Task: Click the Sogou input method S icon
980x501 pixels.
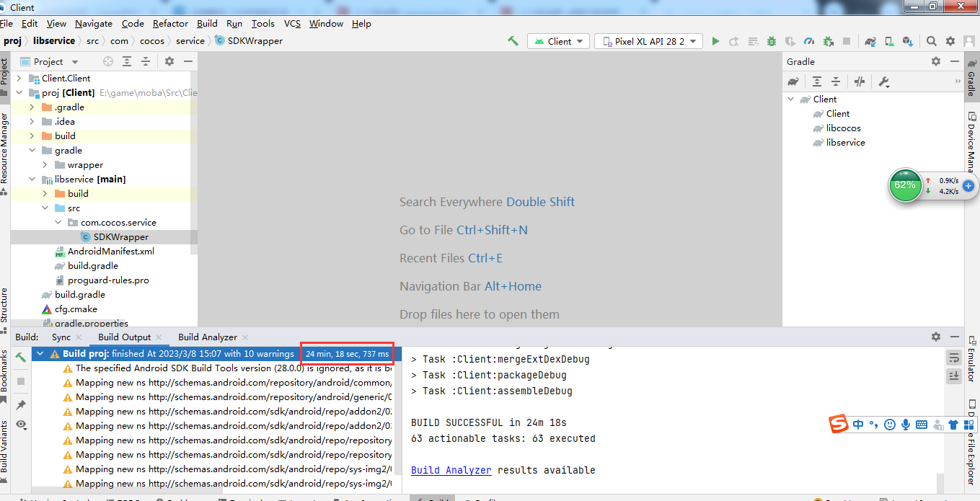Action: [838, 425]
